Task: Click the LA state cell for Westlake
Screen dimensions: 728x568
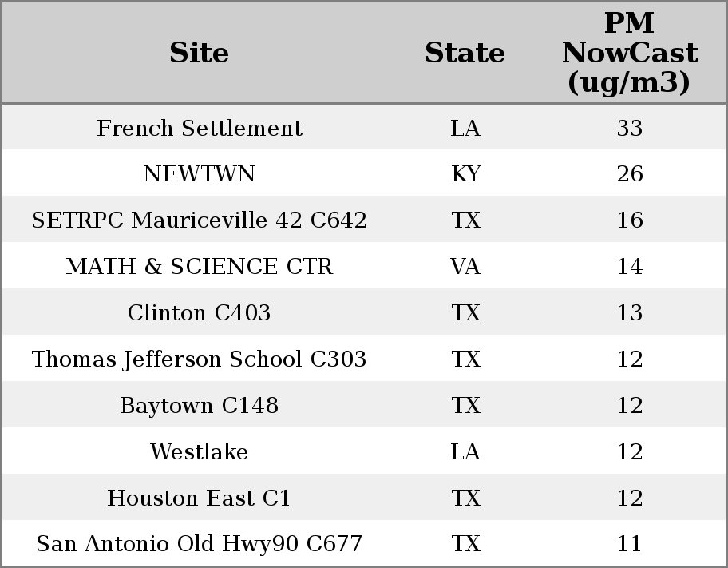Action: [465, 451]
